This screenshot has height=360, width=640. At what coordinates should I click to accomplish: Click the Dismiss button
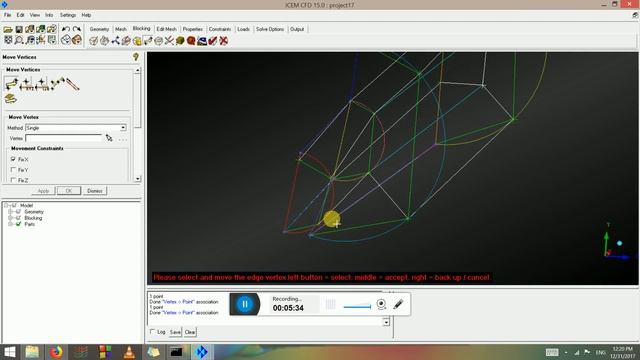point(95,191)
